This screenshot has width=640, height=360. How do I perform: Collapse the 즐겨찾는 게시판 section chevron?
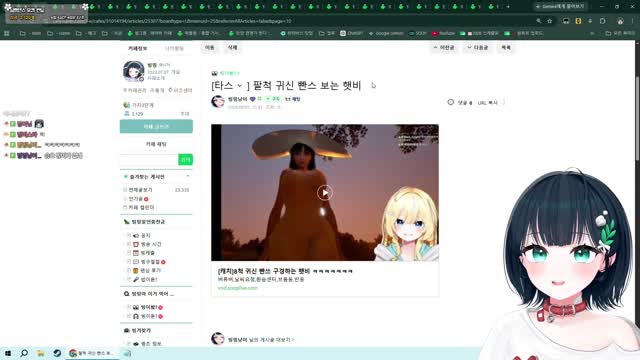[188, 176]
